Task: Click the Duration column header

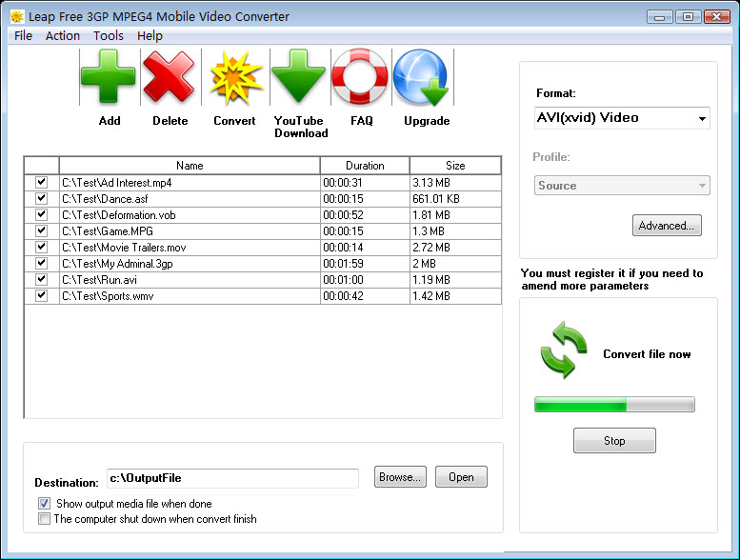Action: (x=365, y=166)
